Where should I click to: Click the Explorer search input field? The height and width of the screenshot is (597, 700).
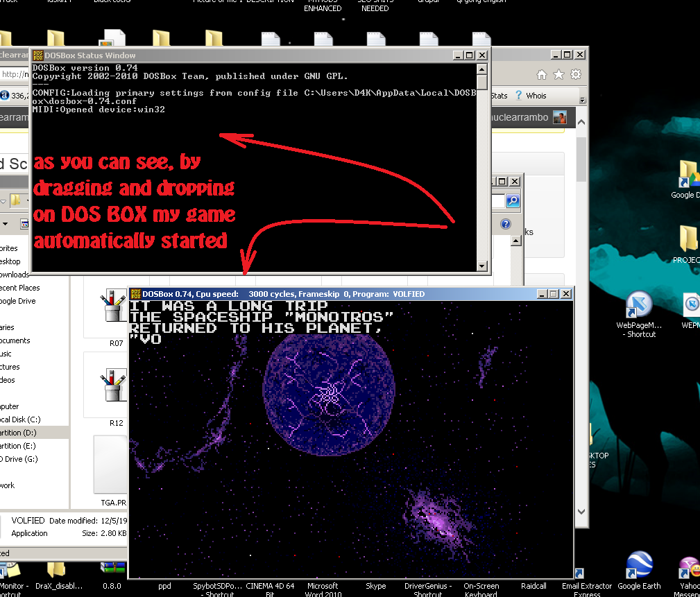click(x=498, y=201)
